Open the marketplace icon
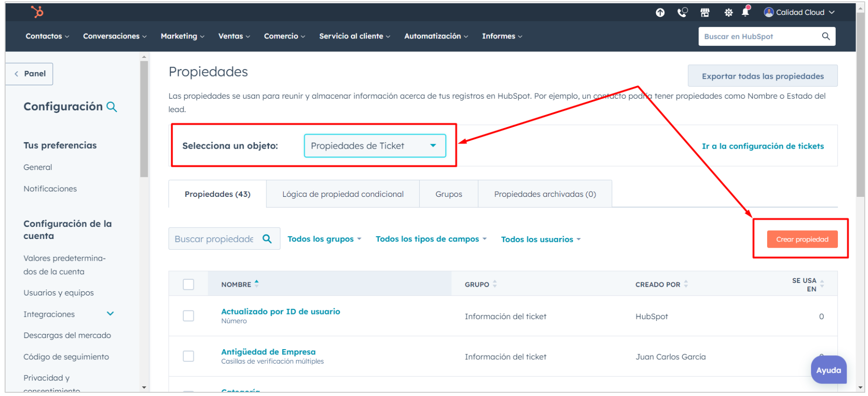 coord(705,13)
